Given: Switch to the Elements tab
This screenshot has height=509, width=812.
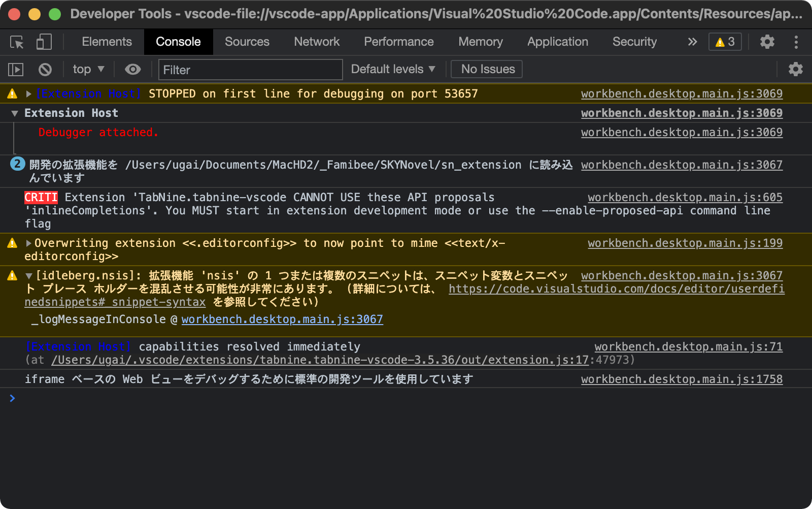Looking at the screenshot, I should [107, 42].
